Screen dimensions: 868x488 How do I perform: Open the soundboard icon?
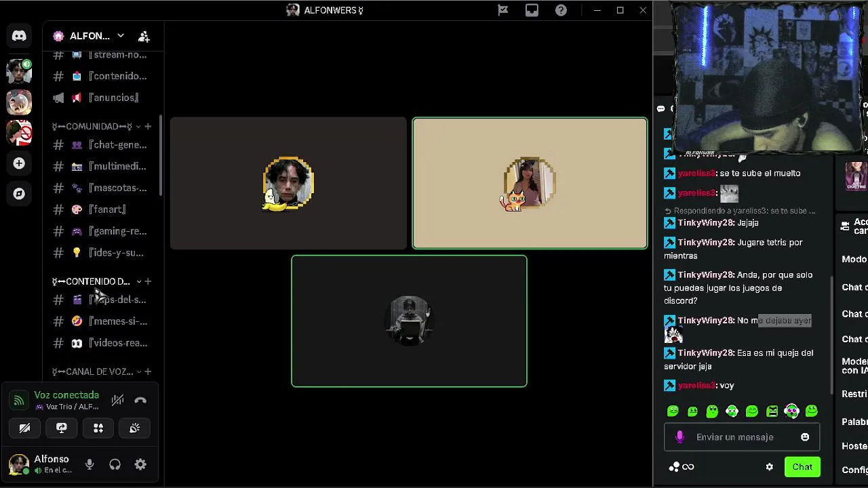[x=135, y=428]
